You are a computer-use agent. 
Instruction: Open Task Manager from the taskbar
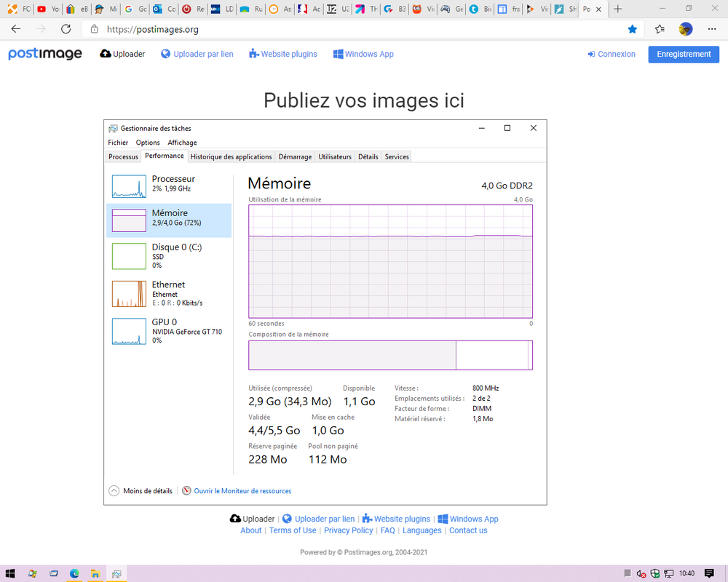click(x=116, y=574)
